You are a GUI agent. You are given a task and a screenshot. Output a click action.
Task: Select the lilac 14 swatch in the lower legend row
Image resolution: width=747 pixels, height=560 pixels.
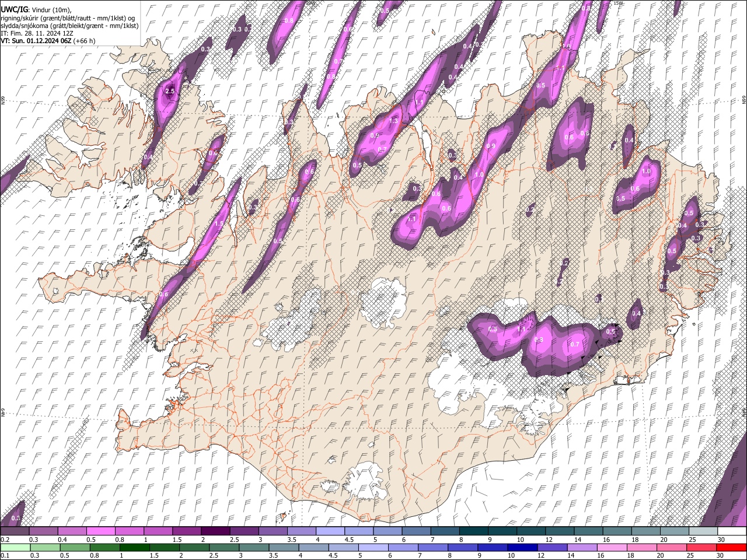(x=582, y=548)
